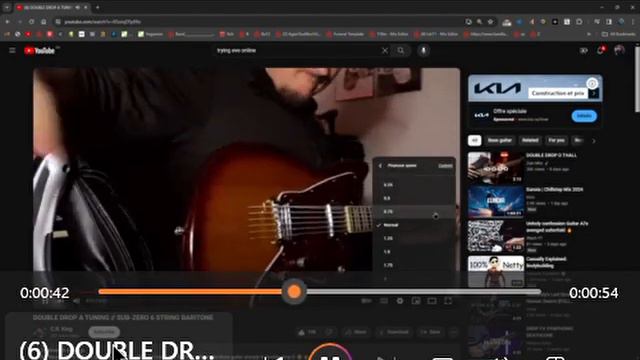This screenshot has height=360, width=640.
Task: Open the Double Drop recommended video title
Action: point(551,156)
